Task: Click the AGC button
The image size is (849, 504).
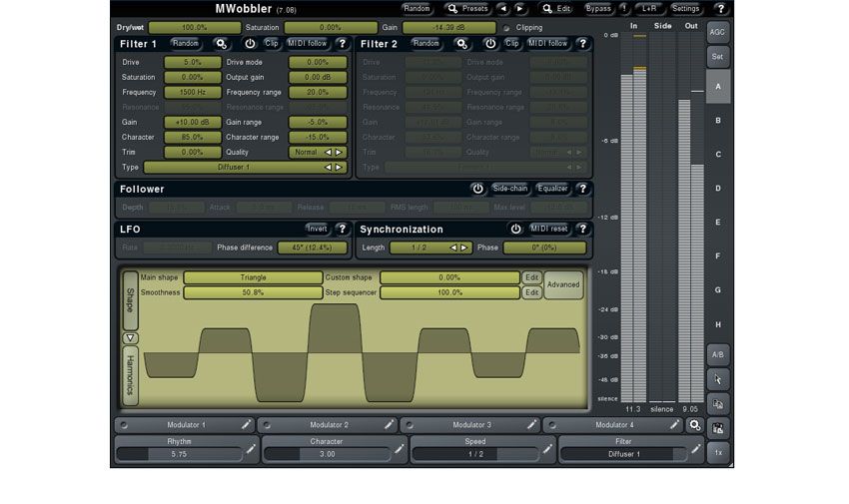Action: tap(718, 33)
